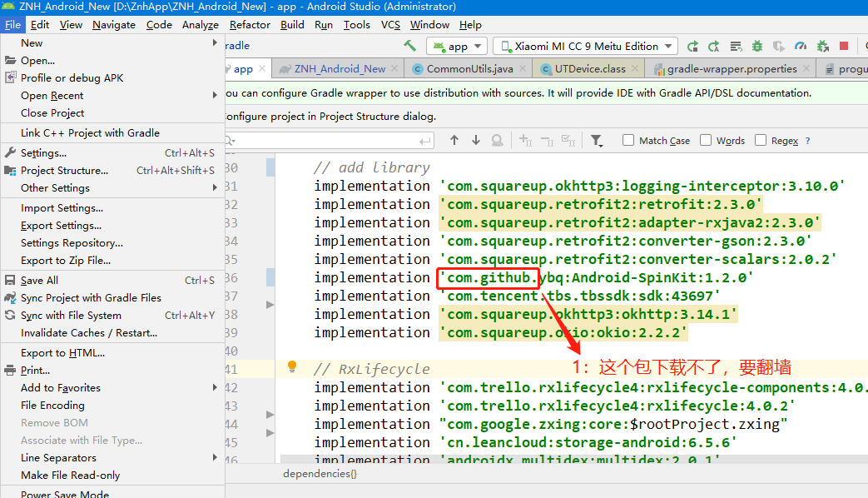This screenshot has width=868, height=498.
Task: Choose Export to Zip File...
Action: [x=113, y=261]
